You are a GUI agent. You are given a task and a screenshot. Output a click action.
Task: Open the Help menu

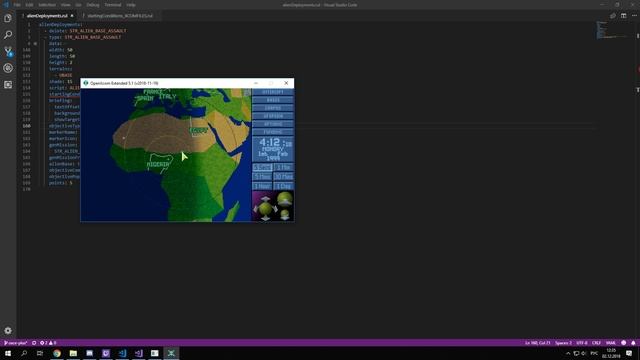[x=131, y=5]
